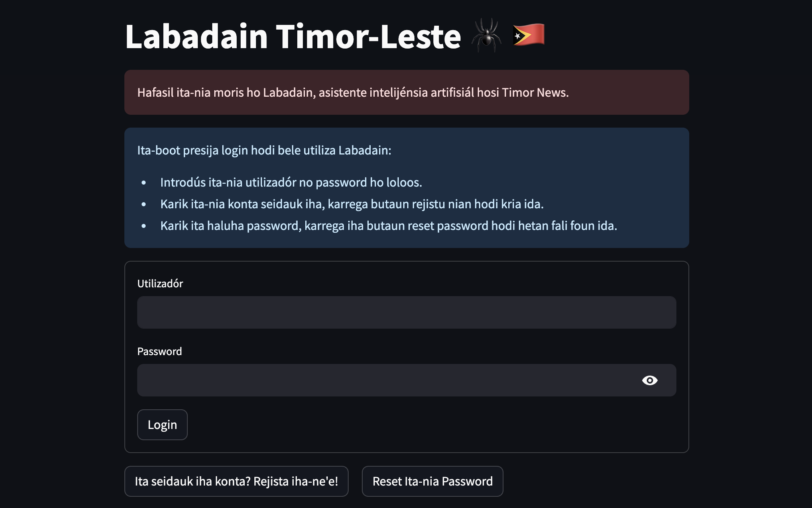Image resolution: width=812 pixels, height=508 pixels.
Task: Select the Reset Ita-nia Password button
Action: (x=432, y=481)
